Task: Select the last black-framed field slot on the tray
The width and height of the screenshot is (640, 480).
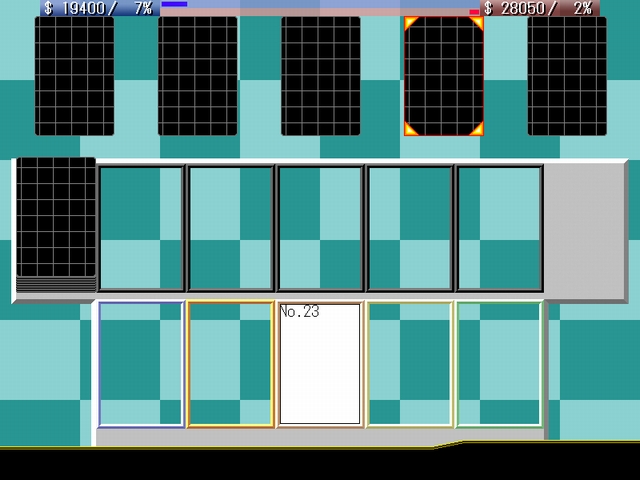Action: 500,229
